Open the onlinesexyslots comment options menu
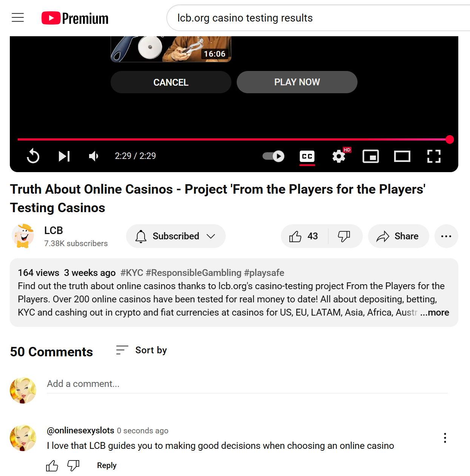 click(445, 438)
